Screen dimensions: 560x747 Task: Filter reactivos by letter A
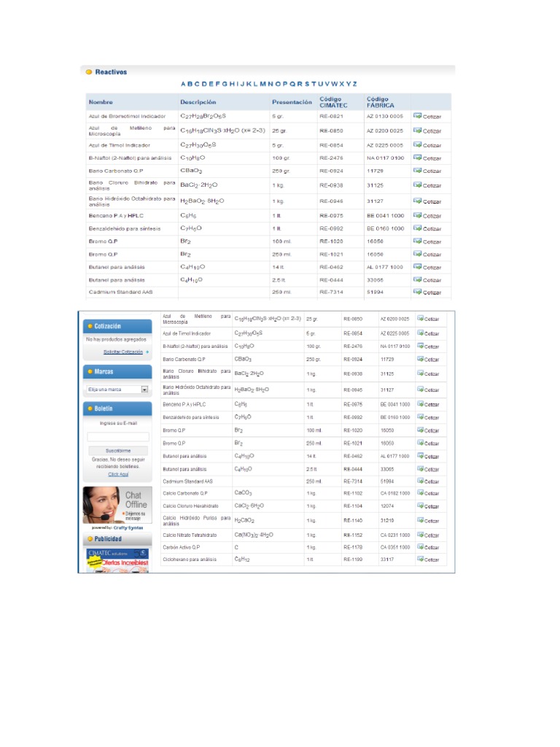[183, 84]
